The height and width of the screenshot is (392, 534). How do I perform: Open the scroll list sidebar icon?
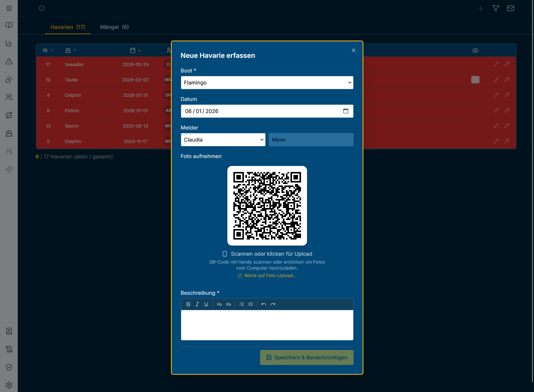pyautogui.click(x=9, y=349)
